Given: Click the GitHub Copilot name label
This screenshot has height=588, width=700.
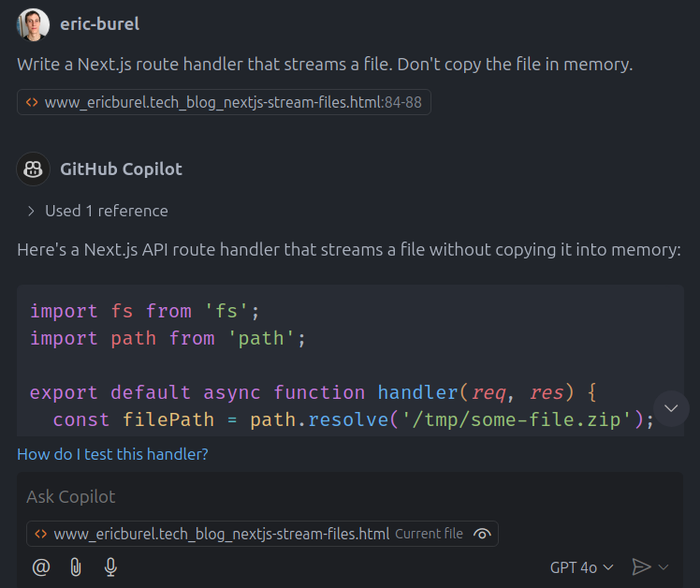Looking at the screenshot, I should (121, 169).
